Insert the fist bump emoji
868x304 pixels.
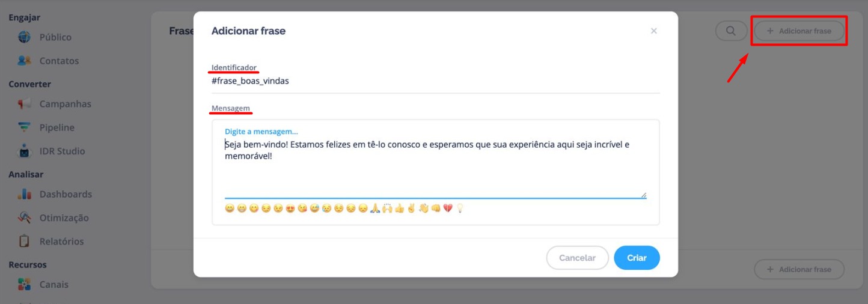(436, 208)
